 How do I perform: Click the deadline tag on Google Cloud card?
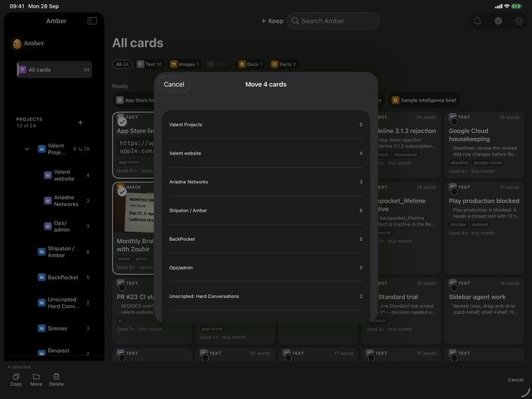460,162
